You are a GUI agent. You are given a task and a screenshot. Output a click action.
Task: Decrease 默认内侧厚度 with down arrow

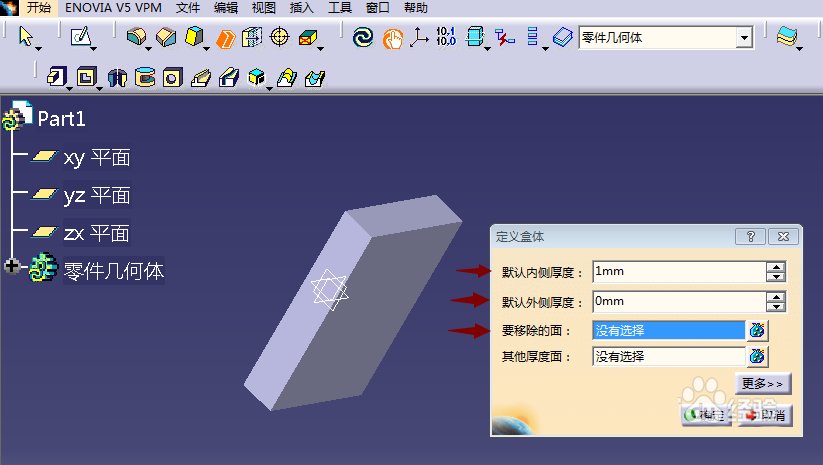(x=775, y=277)
